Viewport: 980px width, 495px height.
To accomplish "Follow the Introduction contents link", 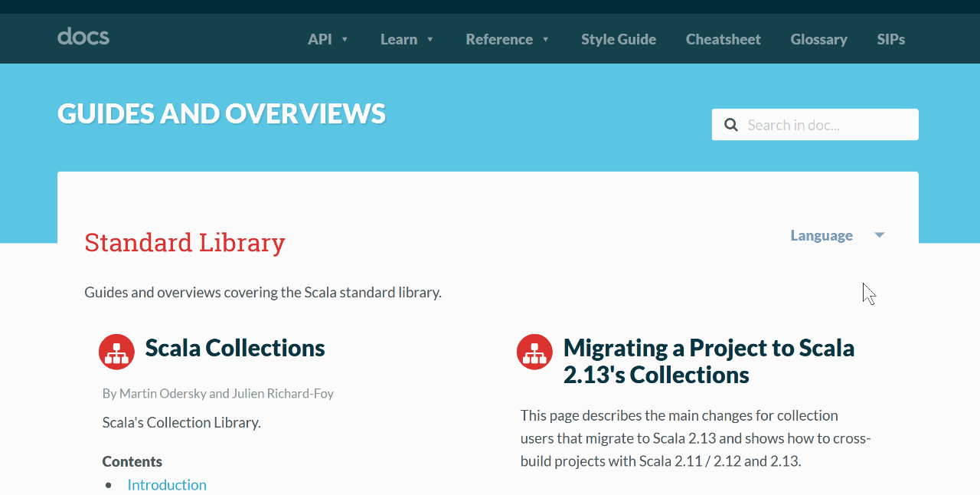I will tap(167, 484).
